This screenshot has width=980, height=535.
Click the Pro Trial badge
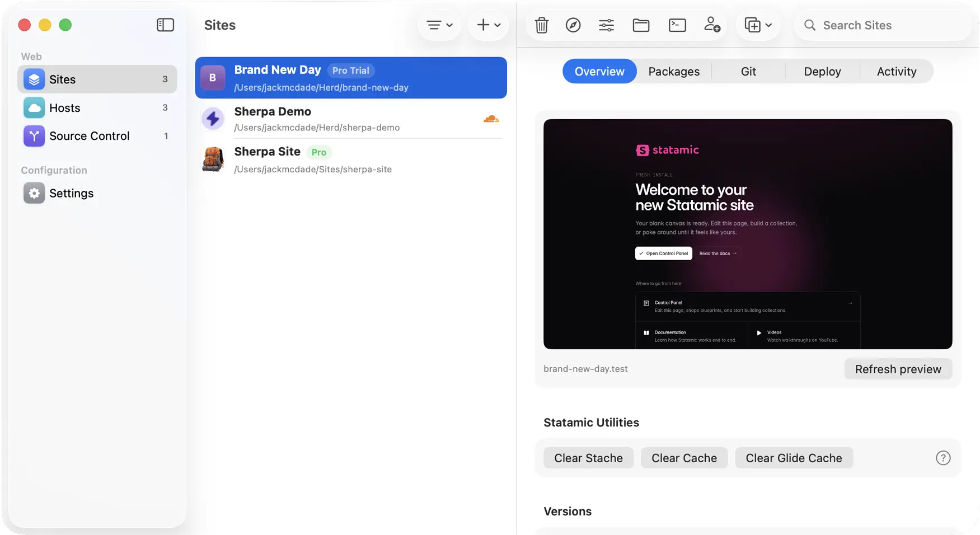351,71
